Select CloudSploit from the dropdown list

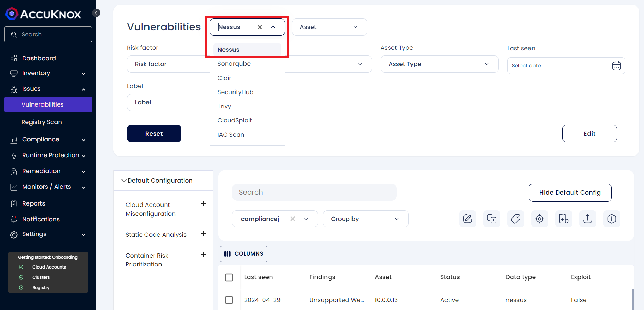pyautogui.click(x=247, y=120)
